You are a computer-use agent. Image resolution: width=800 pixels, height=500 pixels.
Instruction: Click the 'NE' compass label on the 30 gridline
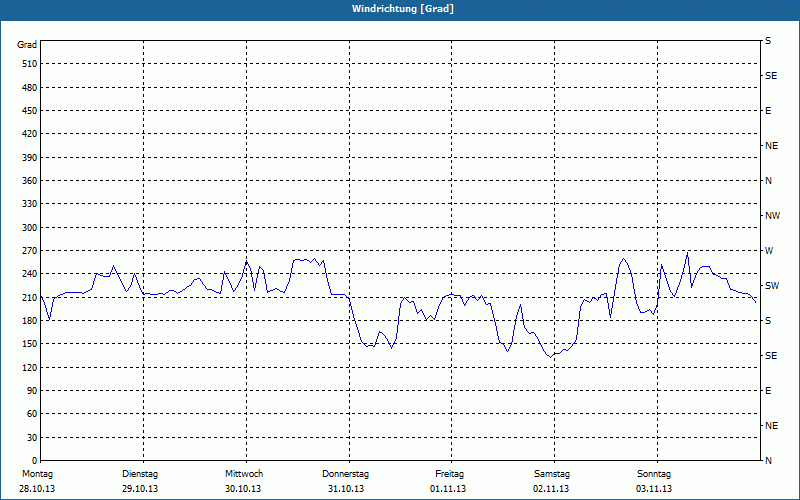(x=771, y=426)
